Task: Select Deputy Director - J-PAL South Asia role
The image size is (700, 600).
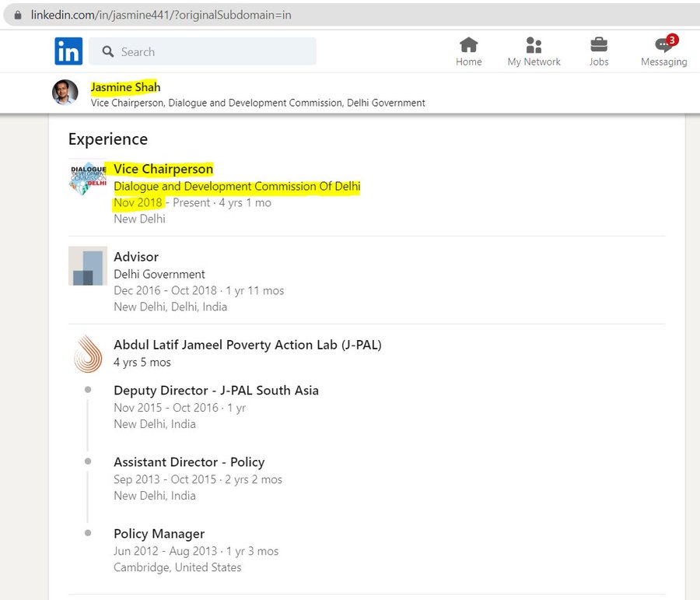Action: [x=216, y=391]
